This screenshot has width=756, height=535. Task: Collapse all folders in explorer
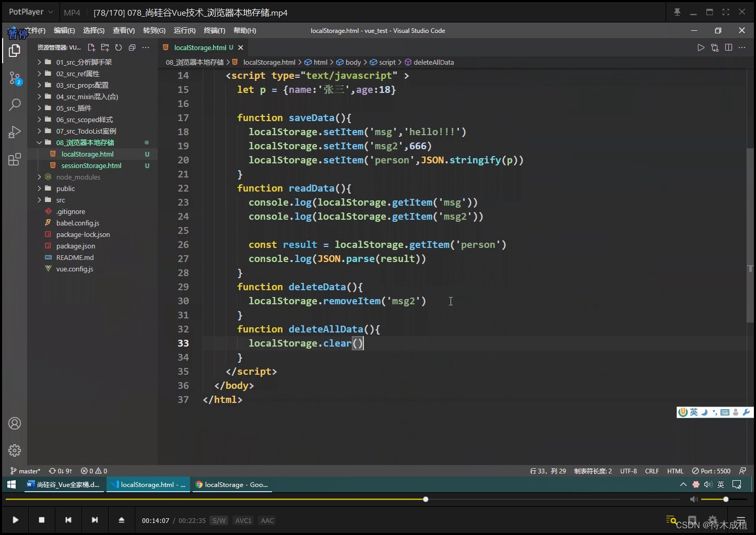(132, 47)
